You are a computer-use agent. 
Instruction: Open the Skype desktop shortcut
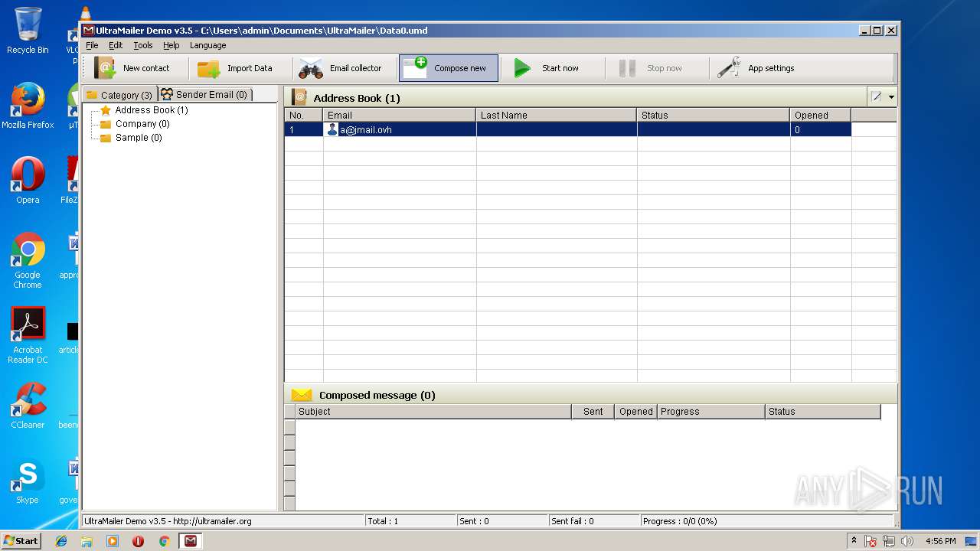[28, 481]
